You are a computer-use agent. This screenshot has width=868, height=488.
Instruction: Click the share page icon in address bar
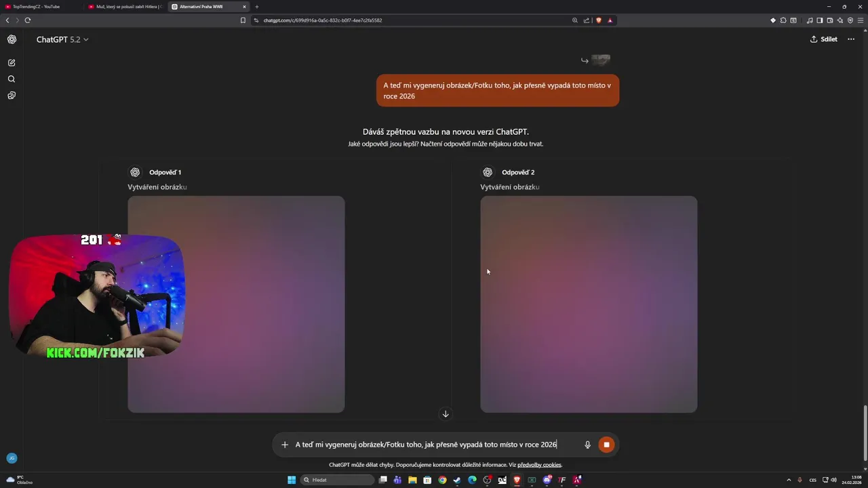[587, 20]
